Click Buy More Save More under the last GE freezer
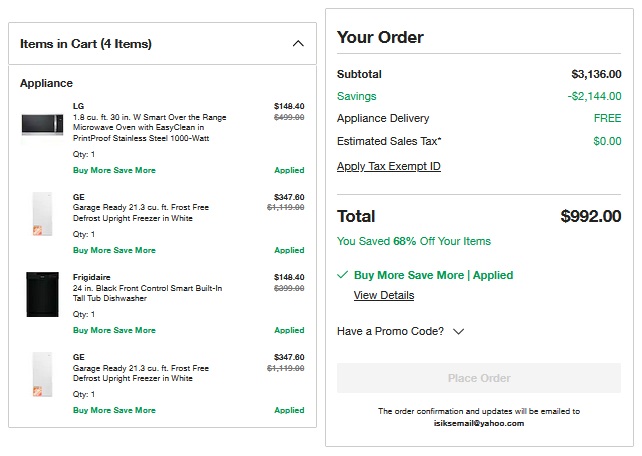 tap(114, 410)
